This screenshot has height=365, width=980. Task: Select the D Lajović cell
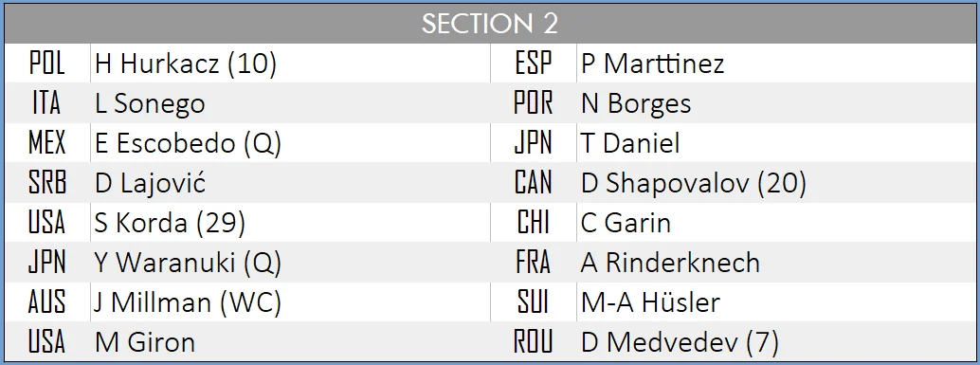290,183
